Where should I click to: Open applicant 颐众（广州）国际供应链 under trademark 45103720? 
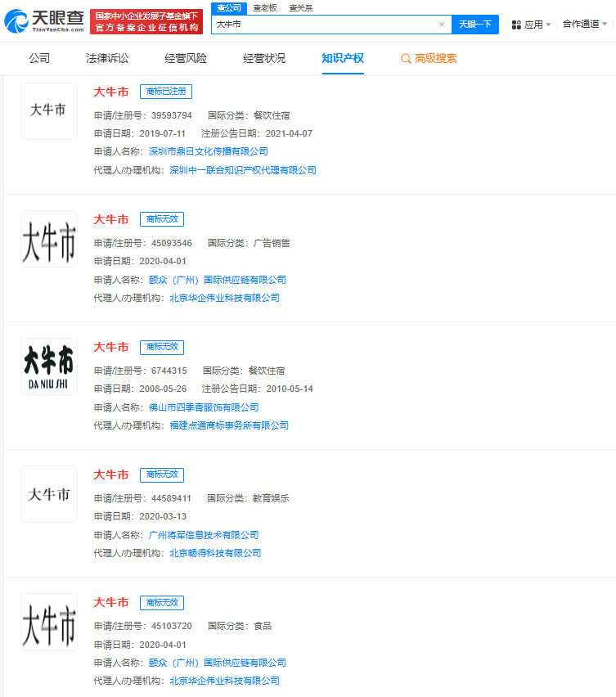(218, 663)
